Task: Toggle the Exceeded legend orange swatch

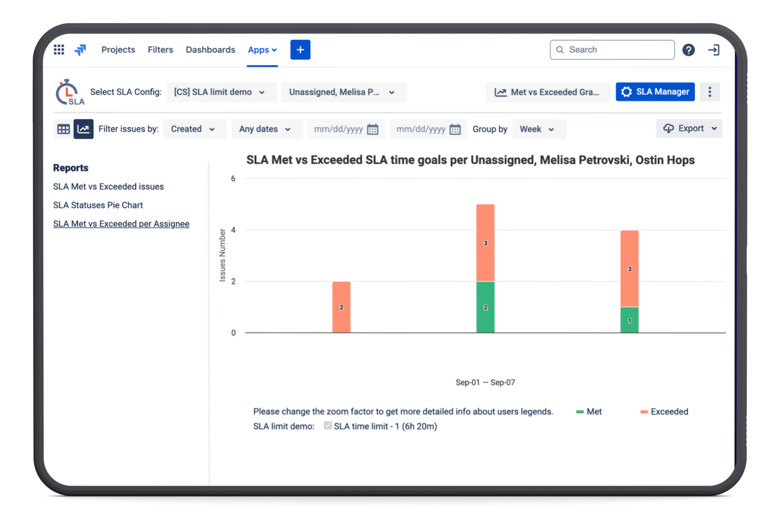Action: pos(644,412)
